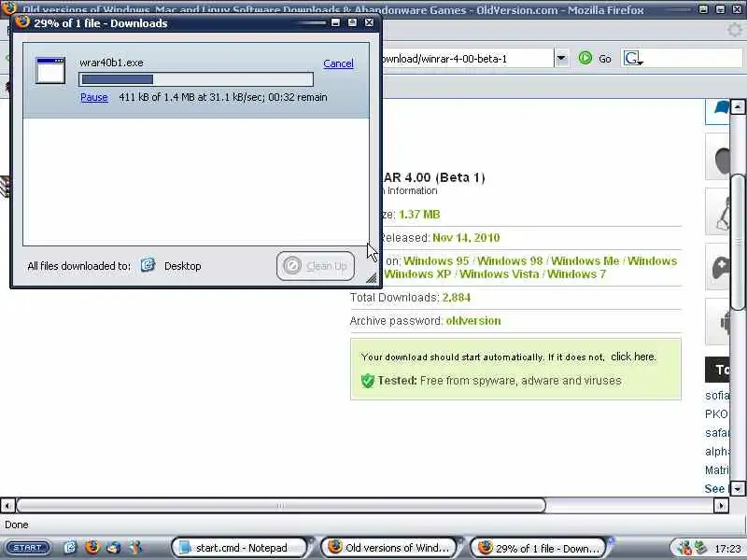Launch Firefox from quick launch
Viewport: 747px width, 560px height.
92,547
